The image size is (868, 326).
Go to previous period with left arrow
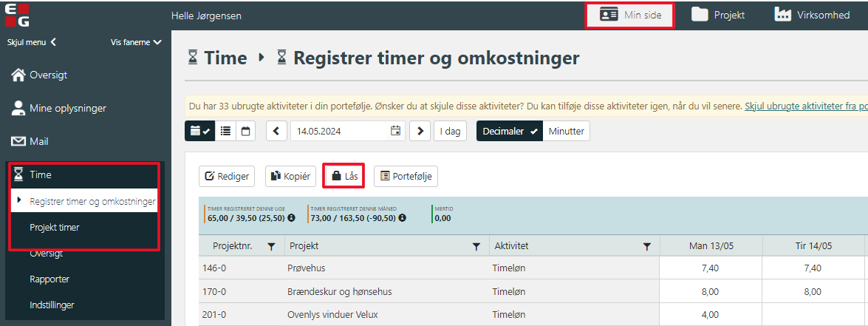click(276, 131)
